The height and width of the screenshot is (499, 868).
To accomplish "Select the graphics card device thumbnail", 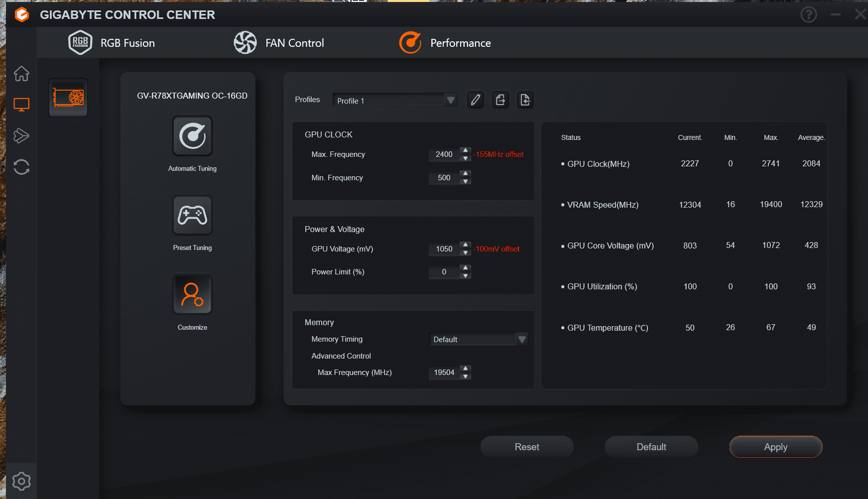I will click(x=68, y=98).
